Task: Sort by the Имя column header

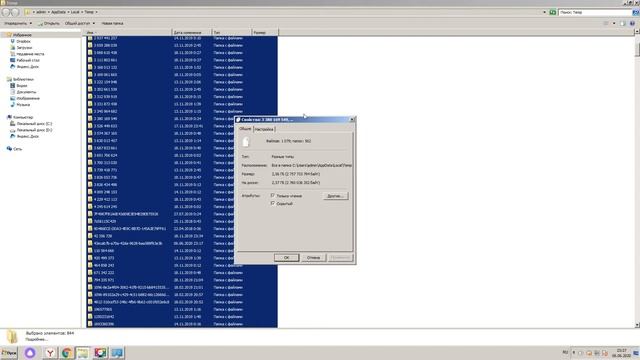Action: 128,32
